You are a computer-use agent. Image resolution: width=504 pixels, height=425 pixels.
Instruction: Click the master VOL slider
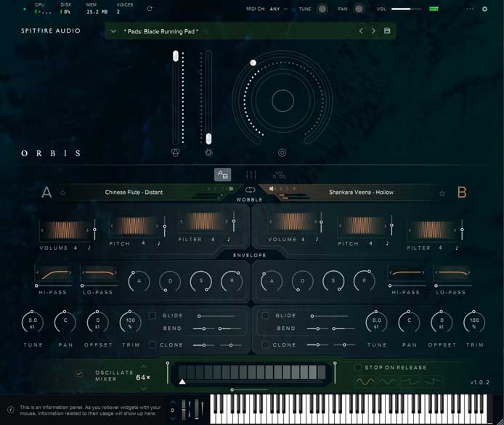tap(406, 9)
